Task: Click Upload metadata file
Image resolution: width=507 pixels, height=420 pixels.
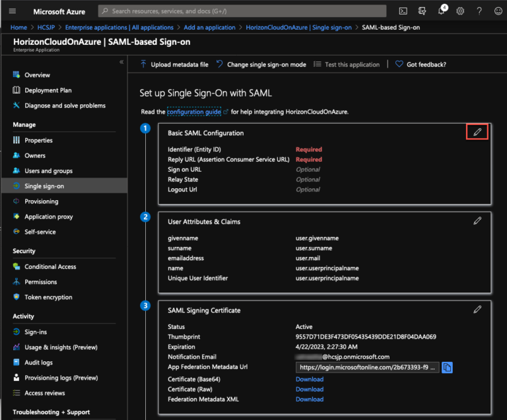Action: pos(174,65)
